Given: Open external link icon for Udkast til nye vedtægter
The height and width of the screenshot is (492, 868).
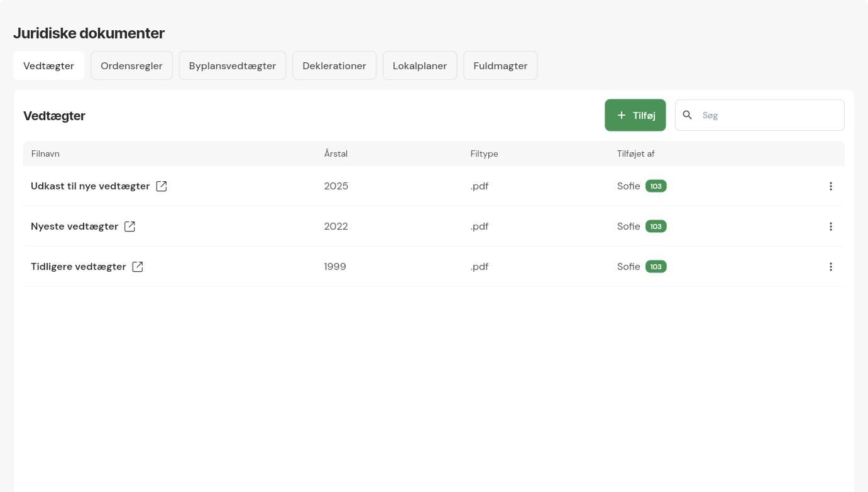Looking at the screenshot, I should coord(162,186).
